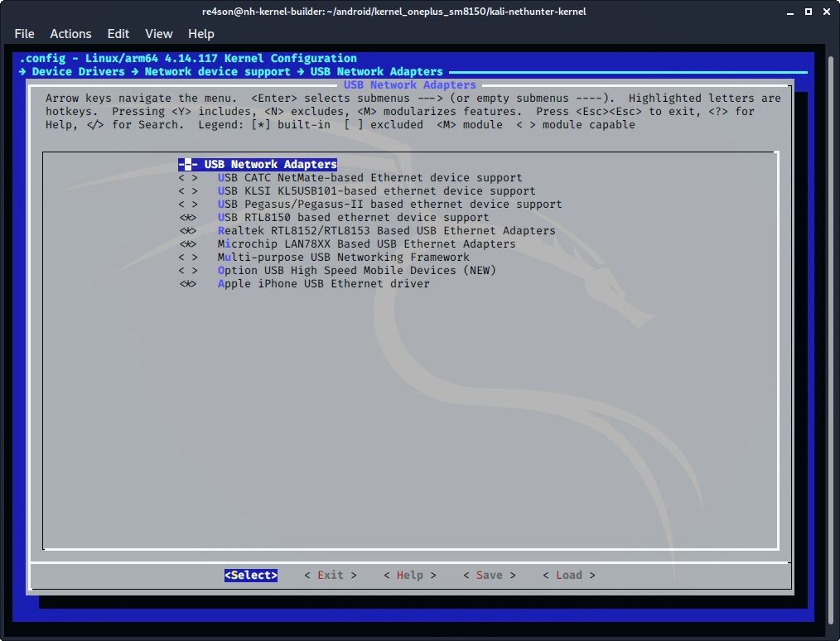Click the Save button in menuconfig

489,576
